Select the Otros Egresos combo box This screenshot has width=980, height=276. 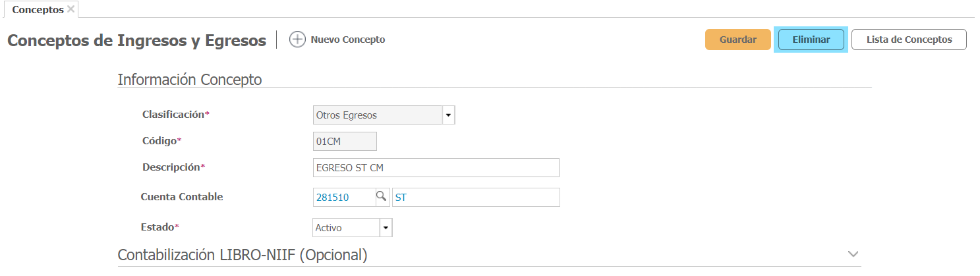tap(377, 115)
